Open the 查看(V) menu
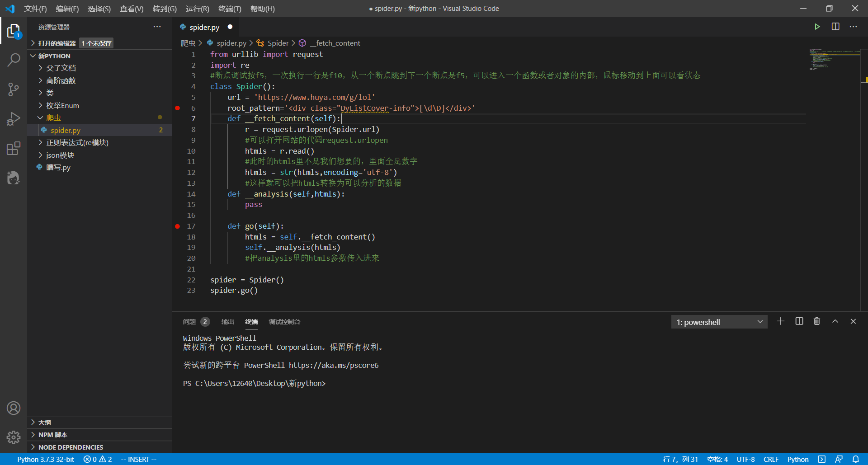This screenshot has width=868, height=465. (132, 9)
